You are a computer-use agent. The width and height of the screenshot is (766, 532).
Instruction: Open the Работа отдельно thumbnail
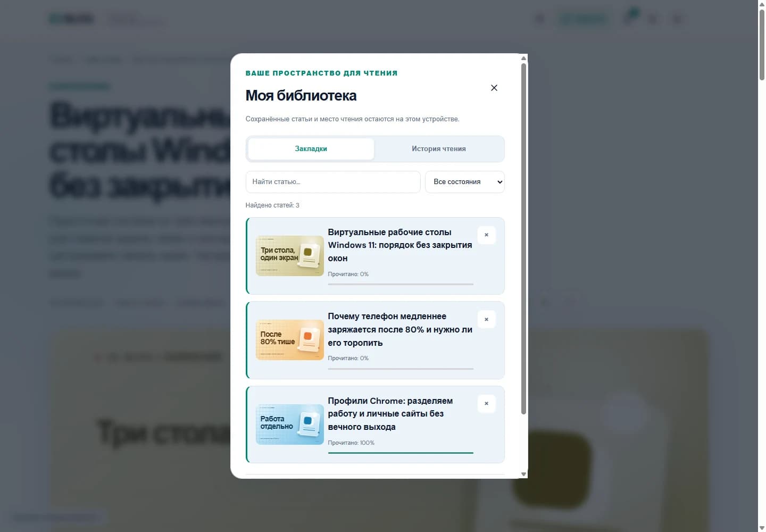[290, 425]
